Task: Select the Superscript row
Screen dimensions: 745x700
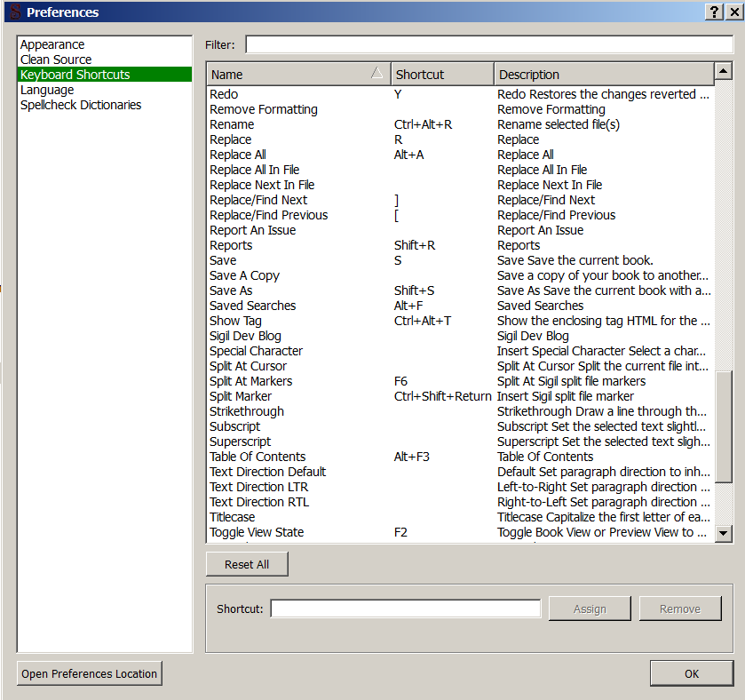Action: 460,442
